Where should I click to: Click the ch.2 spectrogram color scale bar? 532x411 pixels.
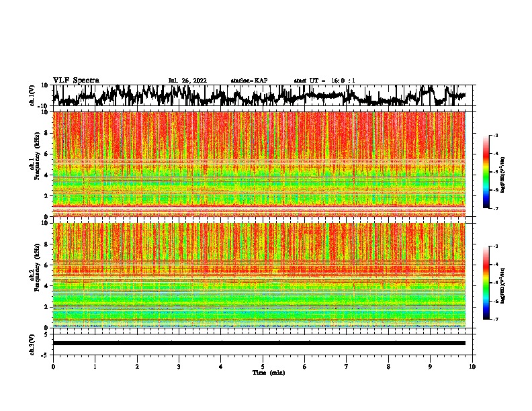coord(486,283)
